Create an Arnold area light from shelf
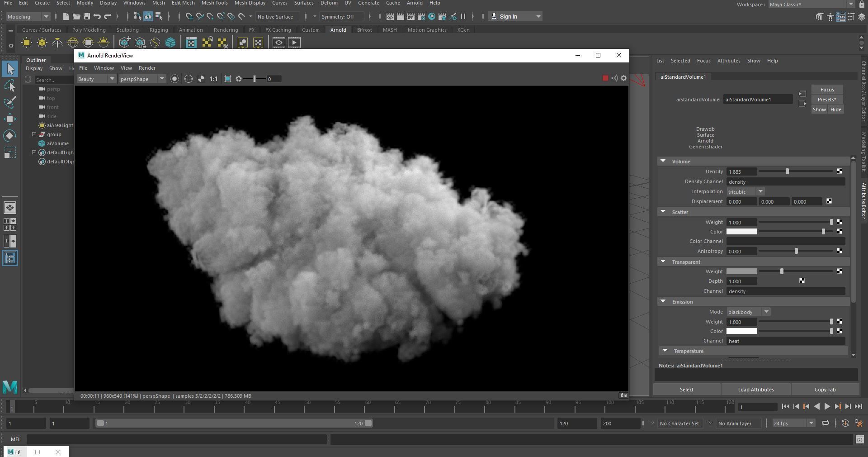This screenshot has height=457, width=868. click(27, 43)
